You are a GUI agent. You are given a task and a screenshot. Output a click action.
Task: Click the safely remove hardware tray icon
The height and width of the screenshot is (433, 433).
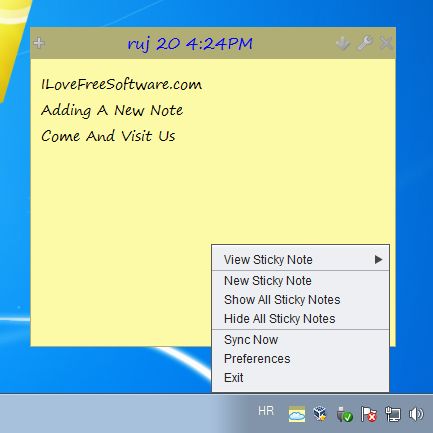coord(345,414)
